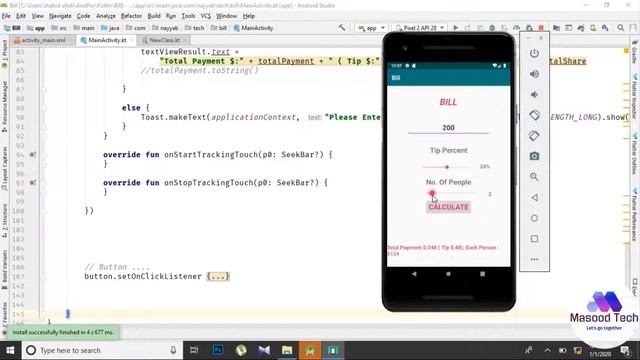Image resolution: width=640 pixels, height=360 pixels.
Task: Open the Help menu
Action: 249,16
